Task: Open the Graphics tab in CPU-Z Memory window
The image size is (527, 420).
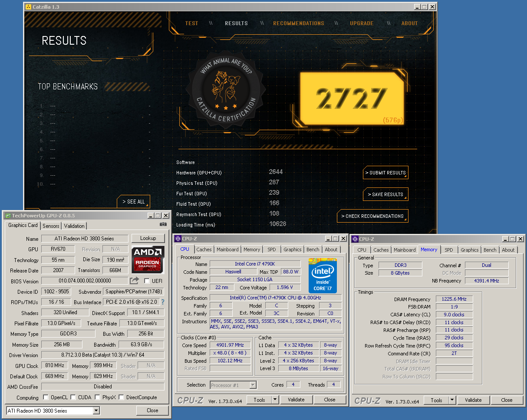Action: pyautogui.click(x=470, y=250)
